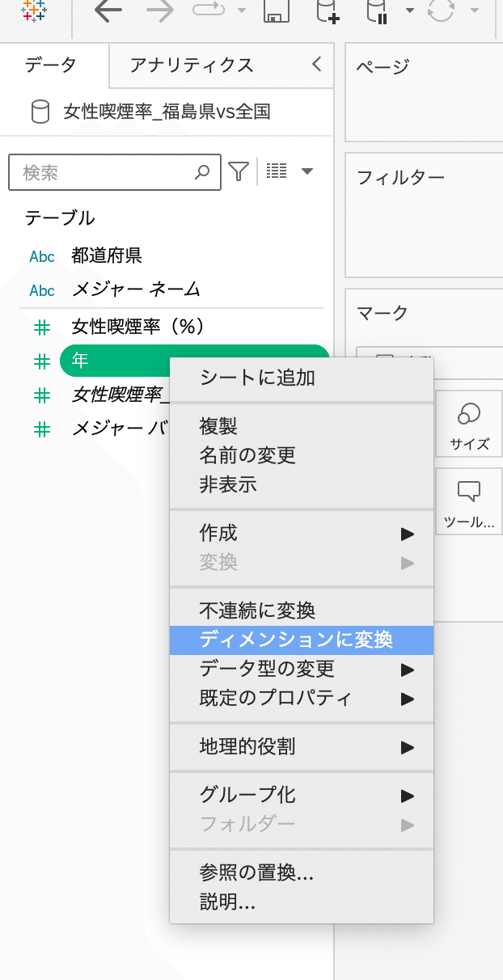Open the pause auto updates dropdown arrow
The height and width of the screenshot is (980, 503).
pos(409,11)
